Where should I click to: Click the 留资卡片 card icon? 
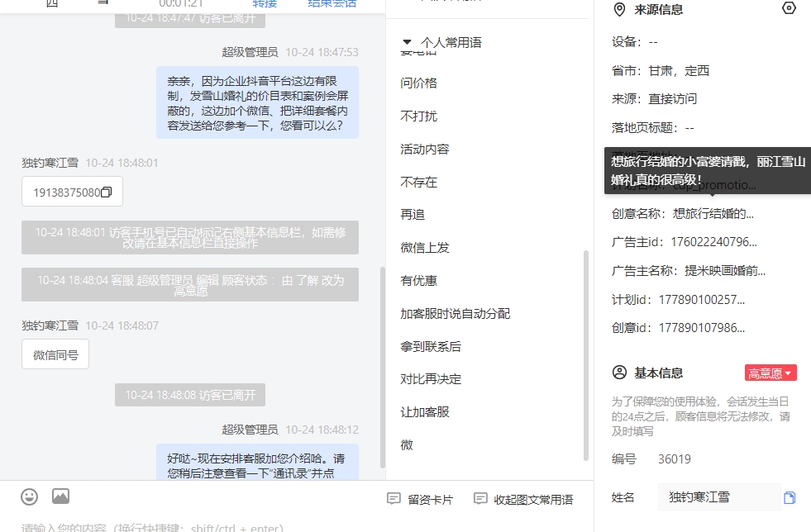(x=394, y=498)
